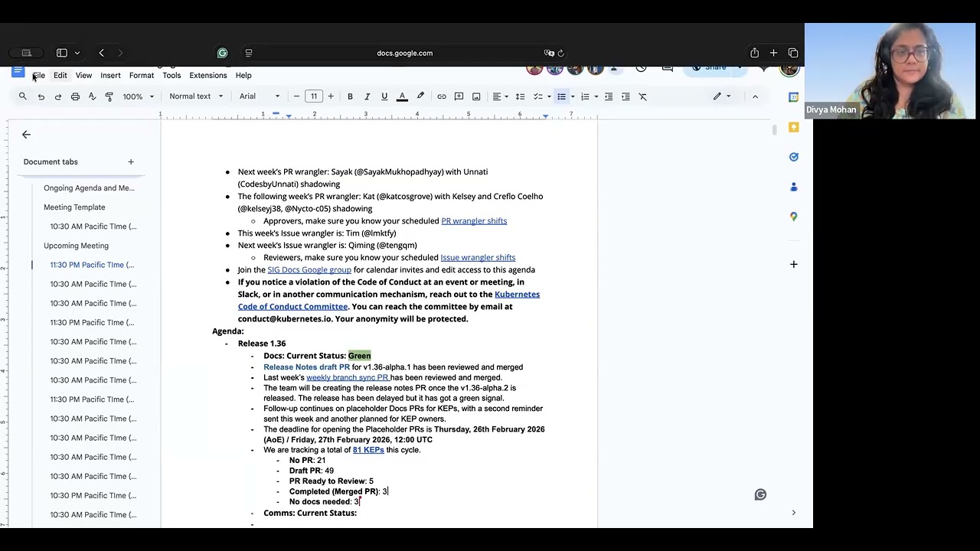Open the weekly branch sync PR link
The image size is (980, 551).
348,377
